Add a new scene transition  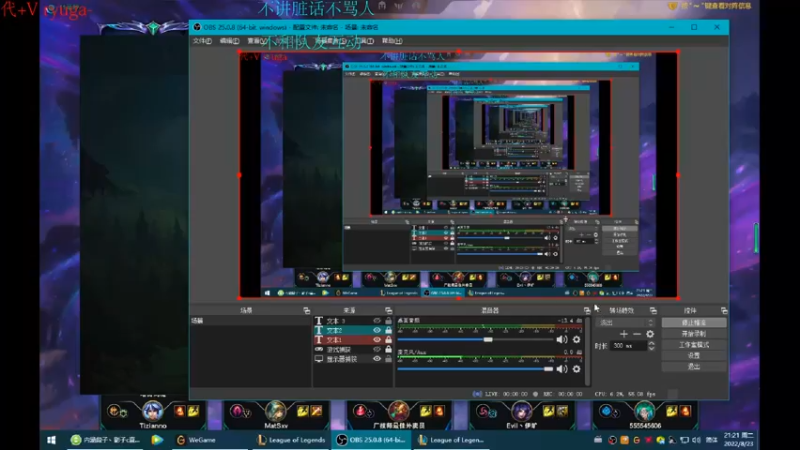click(623, 334)
